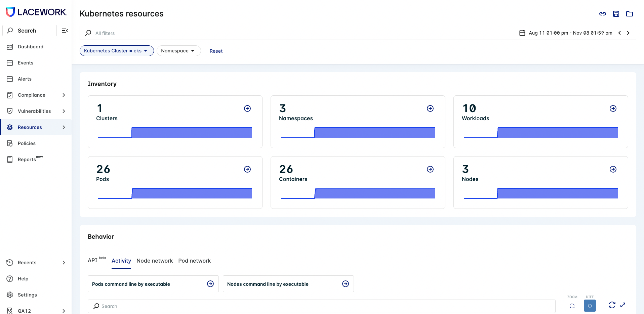Refresh the Behavior chart with circular arrows icon

pyautogui.click(x=612, y=305)
